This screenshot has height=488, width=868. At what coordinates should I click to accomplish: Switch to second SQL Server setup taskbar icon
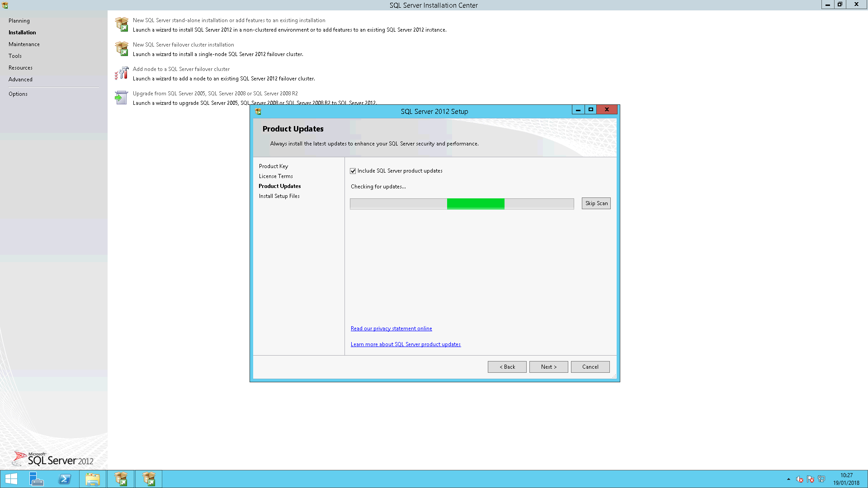point(149,479)
